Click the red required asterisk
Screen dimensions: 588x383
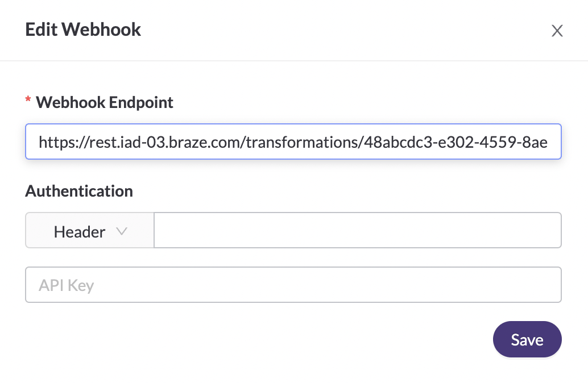(x=28, y=101)
